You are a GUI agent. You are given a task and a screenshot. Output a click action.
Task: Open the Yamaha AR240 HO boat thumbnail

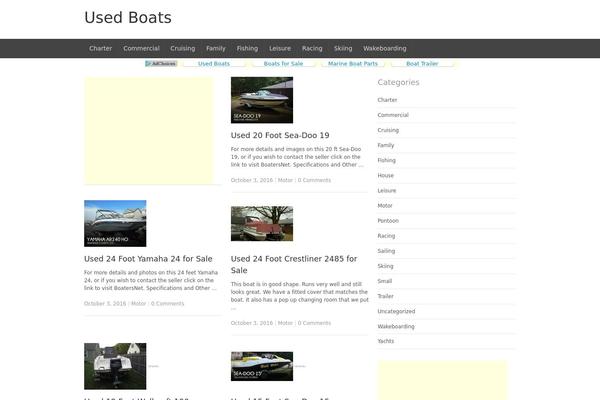115,224
